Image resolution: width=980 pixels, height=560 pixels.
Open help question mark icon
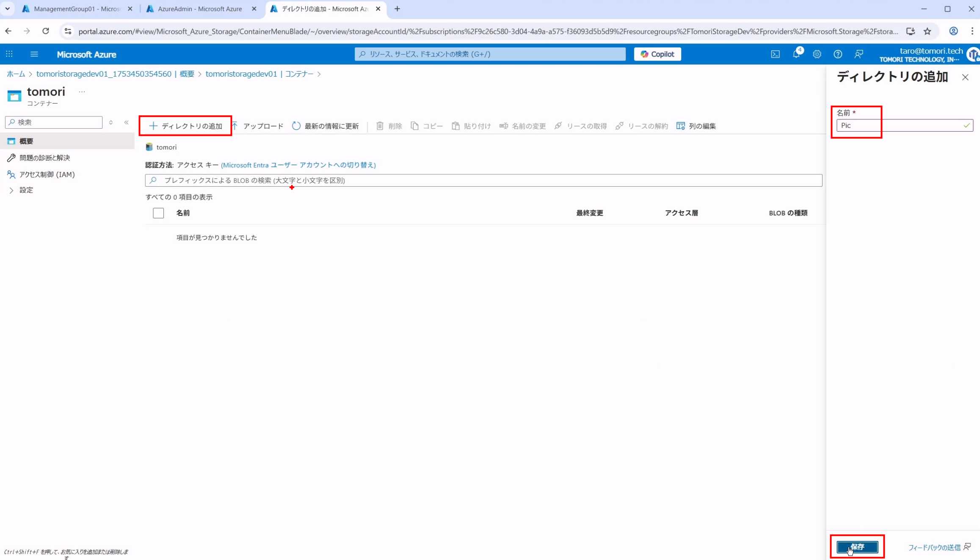[838, 54]
